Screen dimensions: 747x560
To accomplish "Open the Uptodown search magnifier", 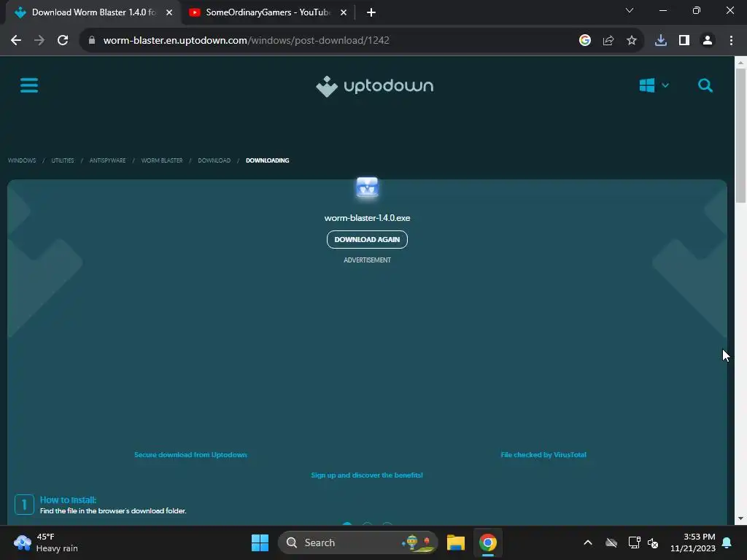I will [705, 86].
